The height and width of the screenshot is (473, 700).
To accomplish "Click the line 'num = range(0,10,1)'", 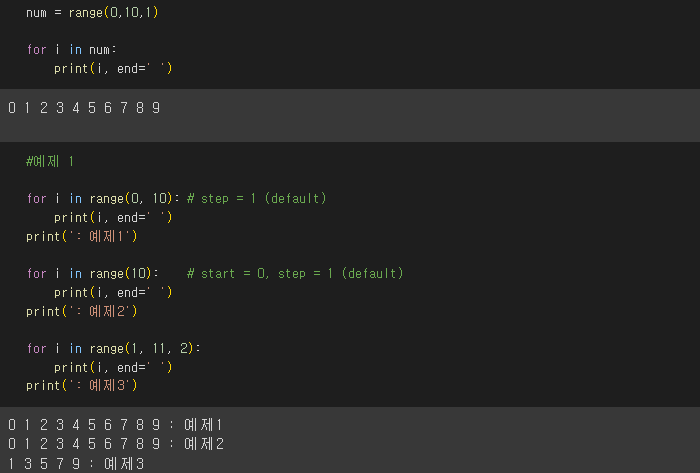I will pos(92,12).
